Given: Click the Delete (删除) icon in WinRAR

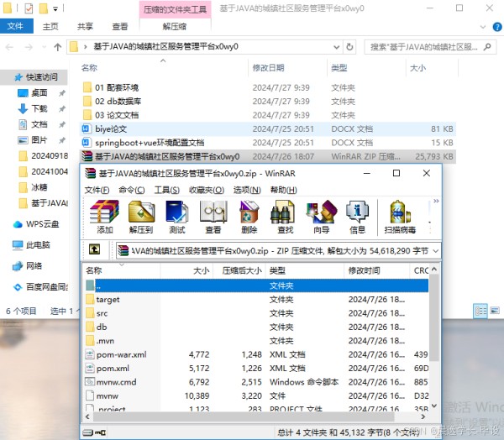Looking at the screenshot, I should 249,217.
